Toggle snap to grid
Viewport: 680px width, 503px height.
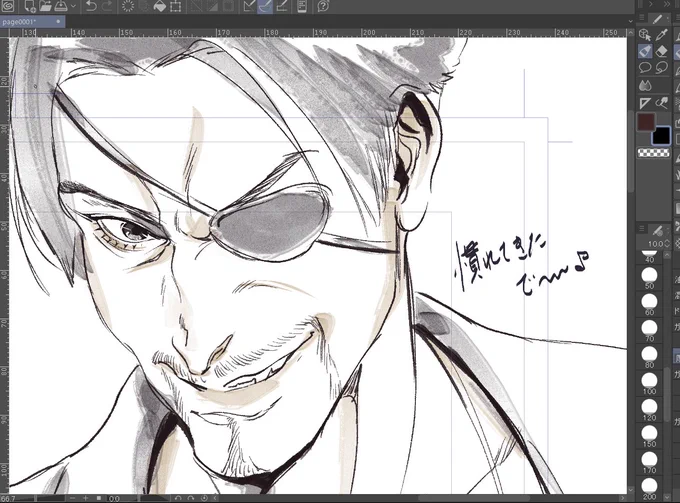pyautogui.click(x=282, y=6)
